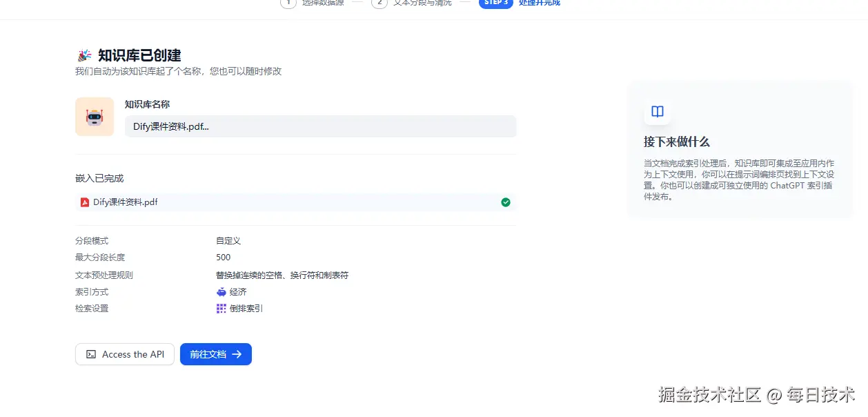Click the 分段模式 label
The image size is (868, 417).
92,241
